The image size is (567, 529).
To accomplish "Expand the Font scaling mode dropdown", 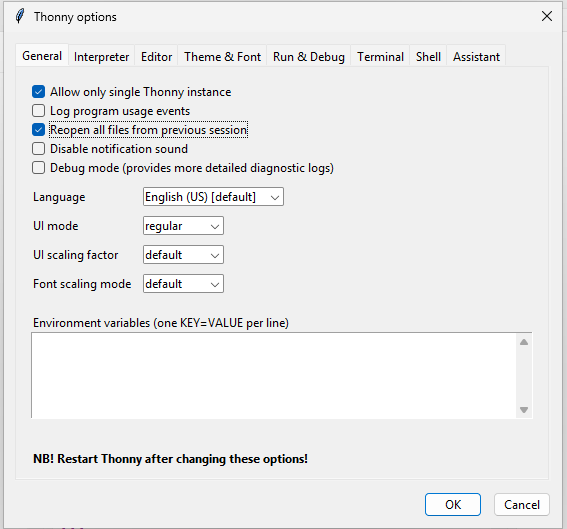I will pyautogui.click(x=183, y=283).
